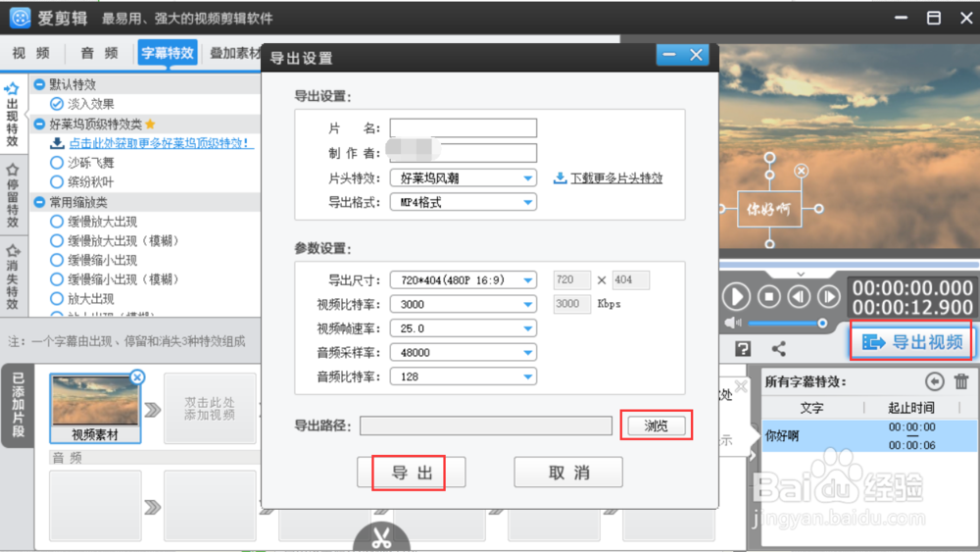The height and width of the screenshot is (552, 980).
Task: Click 取消 button in dialog
Action: point(568,473)
